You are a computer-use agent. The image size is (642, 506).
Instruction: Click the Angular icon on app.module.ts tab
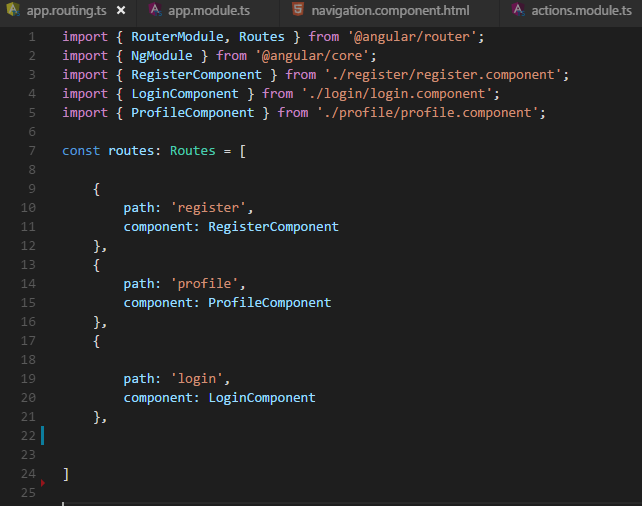154,10
